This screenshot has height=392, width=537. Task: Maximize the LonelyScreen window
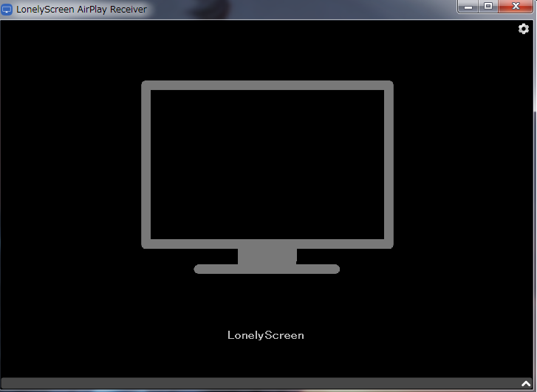[x=488, y=6]
